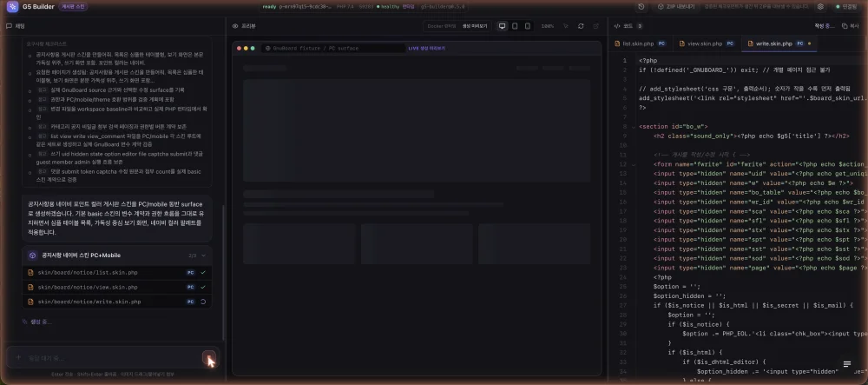The image size is (868, 385).
Task: Switch preview to tablet device view
Action: tap(515, 26)
